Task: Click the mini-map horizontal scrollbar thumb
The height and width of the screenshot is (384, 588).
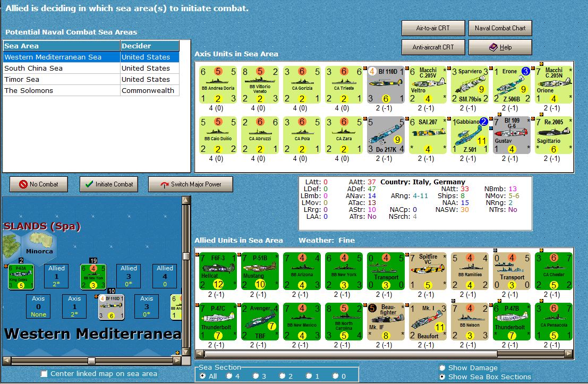Action: [91, 361]
